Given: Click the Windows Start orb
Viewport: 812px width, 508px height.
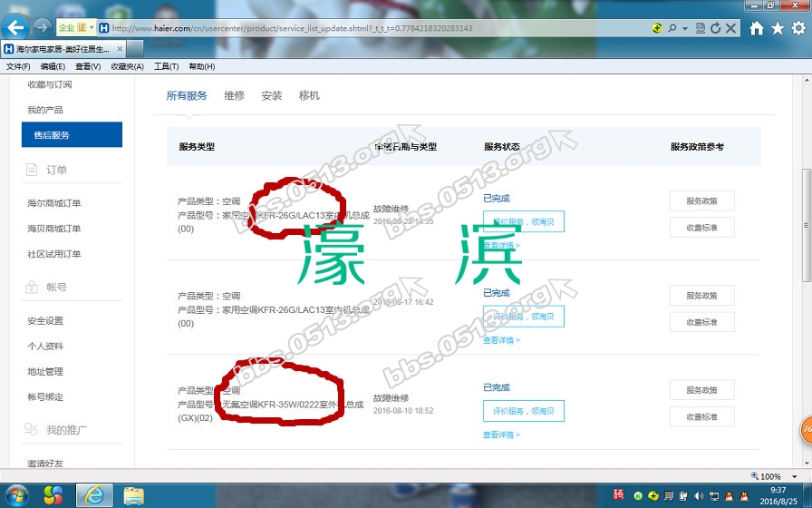Looking at the screenshot, I should [18, 495].
